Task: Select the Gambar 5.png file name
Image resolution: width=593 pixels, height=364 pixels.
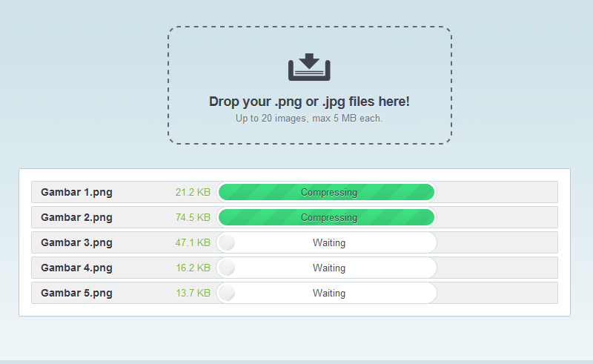Action: pos(77,294)
